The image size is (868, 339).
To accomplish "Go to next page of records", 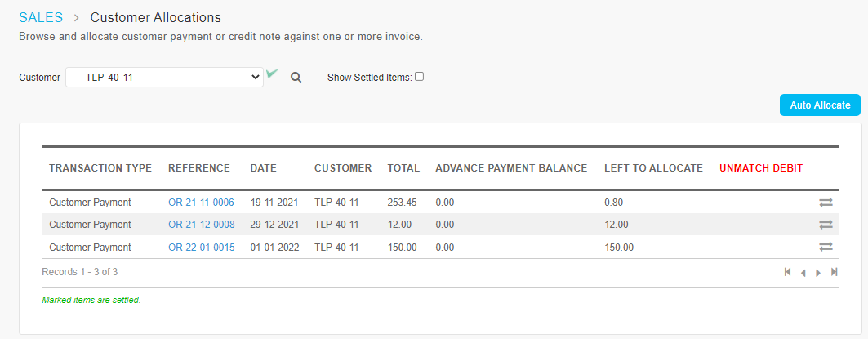I will point(818,273).
